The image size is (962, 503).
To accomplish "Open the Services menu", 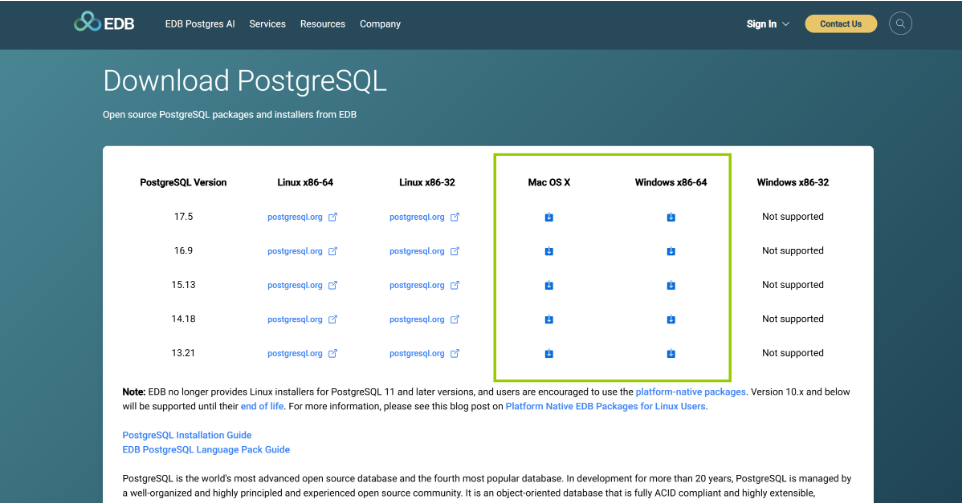I will pyautogui.click(x=267, y=24).
